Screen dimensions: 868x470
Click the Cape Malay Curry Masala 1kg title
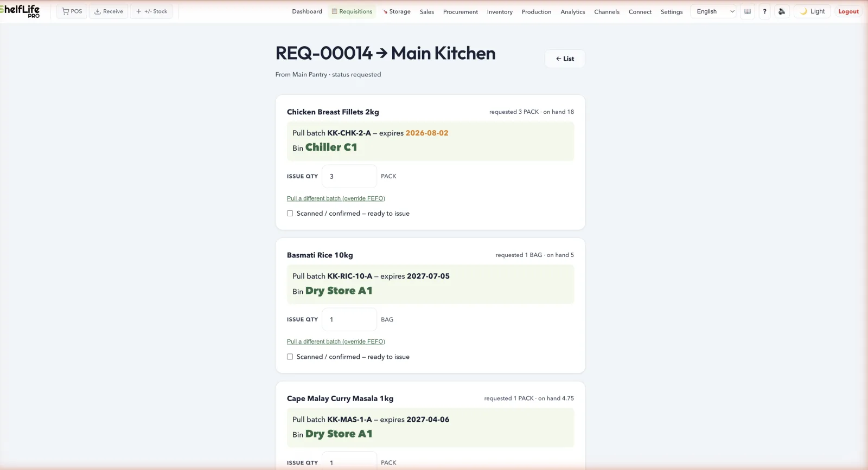click(340, 398)
